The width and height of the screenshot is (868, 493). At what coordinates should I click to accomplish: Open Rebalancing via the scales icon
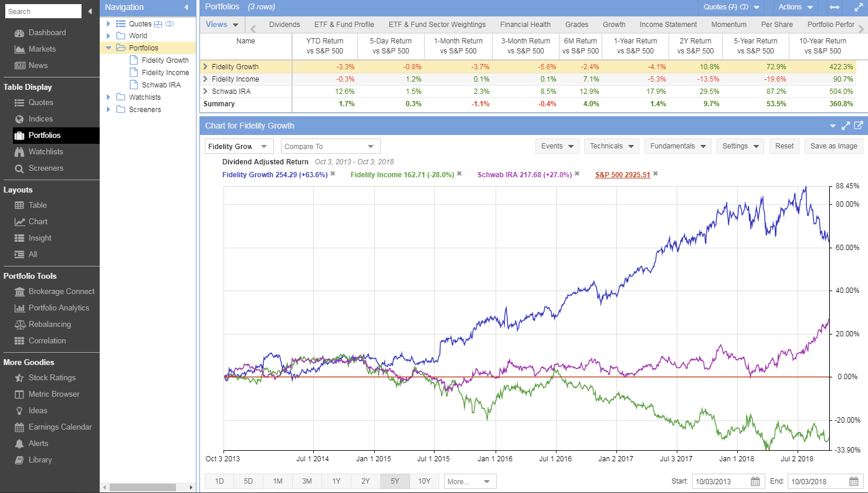(x=19, y=325)
